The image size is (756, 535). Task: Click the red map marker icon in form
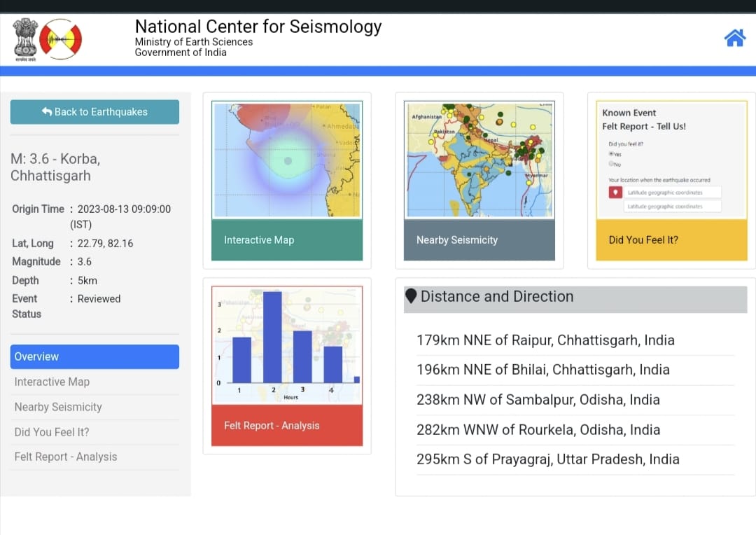point(615,192)
